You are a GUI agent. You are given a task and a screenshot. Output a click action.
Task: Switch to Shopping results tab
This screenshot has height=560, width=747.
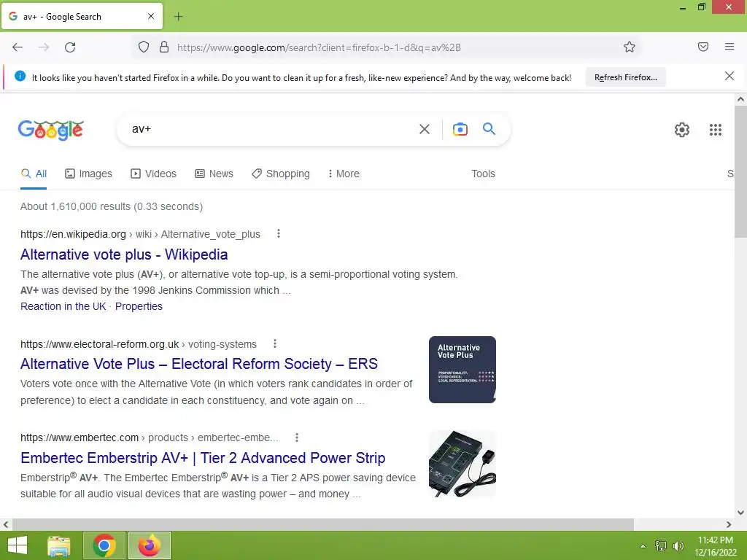[x=281, y=174]
